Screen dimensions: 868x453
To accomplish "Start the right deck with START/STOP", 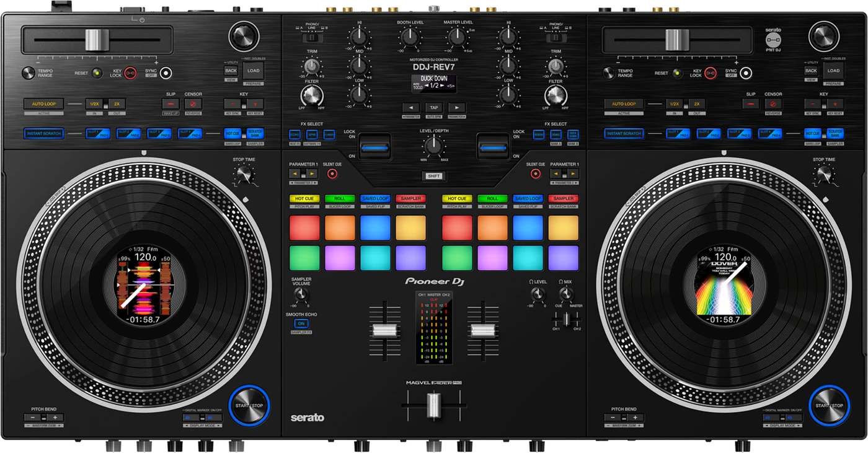I will coord(829,406).
